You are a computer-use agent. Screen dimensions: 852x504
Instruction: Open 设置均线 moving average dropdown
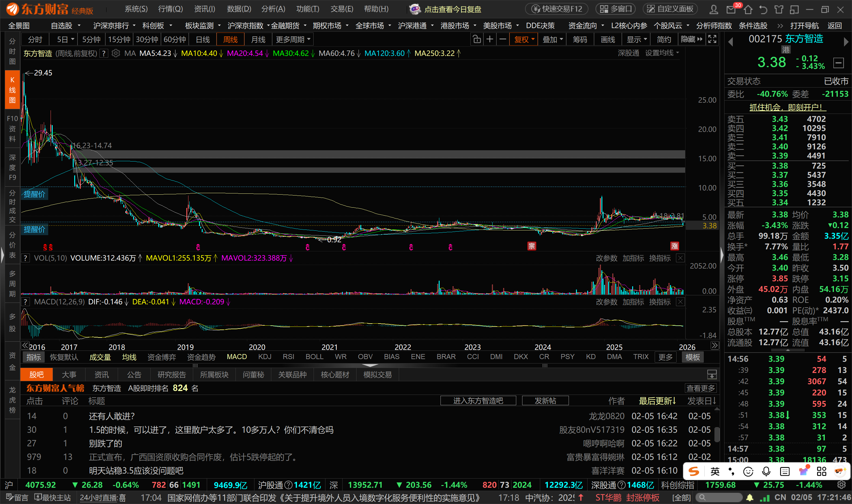click(662, 53)
